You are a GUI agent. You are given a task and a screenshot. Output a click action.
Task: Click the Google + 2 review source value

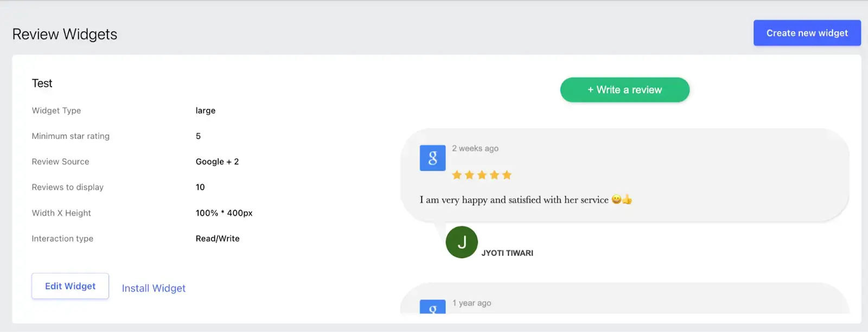tap(217, 162)
